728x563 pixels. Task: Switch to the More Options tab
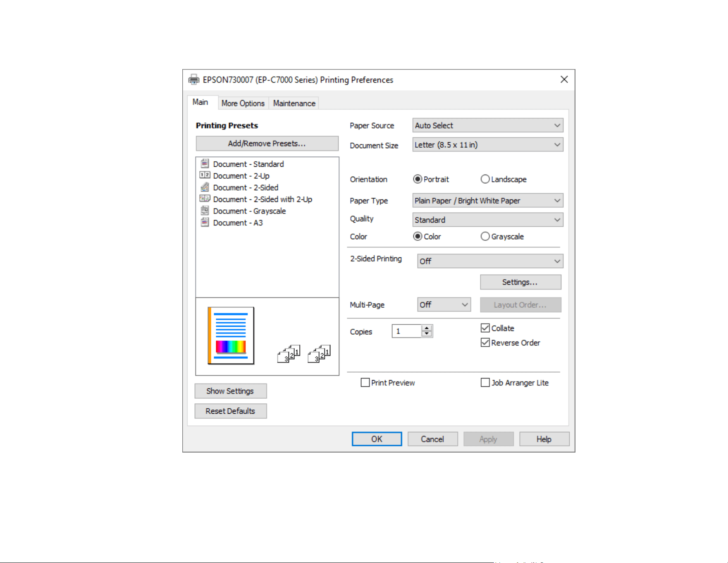[x=243, y=103]
